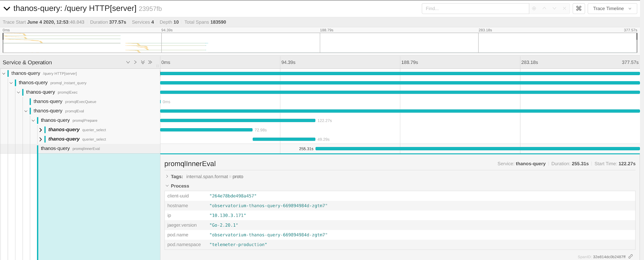This screenshot has height=260, width=644.
Task: Collapse all spans with double-right chevron
Action: click(x=150, y=62)
